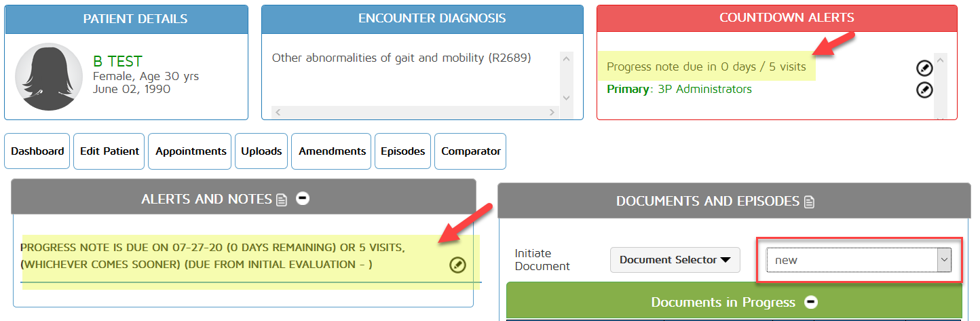View the Episodes tab
Screen dimensions: 980x321
coord(402,151)
